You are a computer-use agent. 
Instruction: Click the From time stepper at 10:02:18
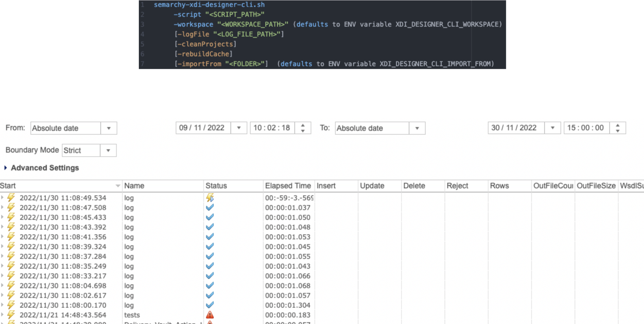[x=303, y=128]
